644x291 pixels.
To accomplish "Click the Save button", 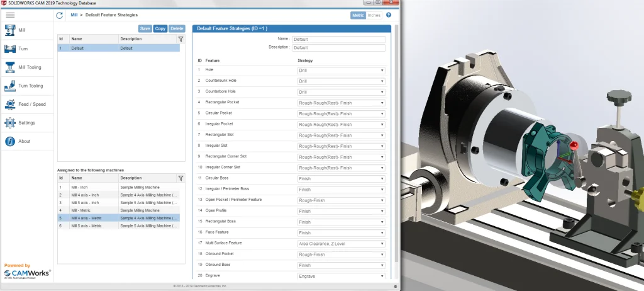I will point(145,28).
